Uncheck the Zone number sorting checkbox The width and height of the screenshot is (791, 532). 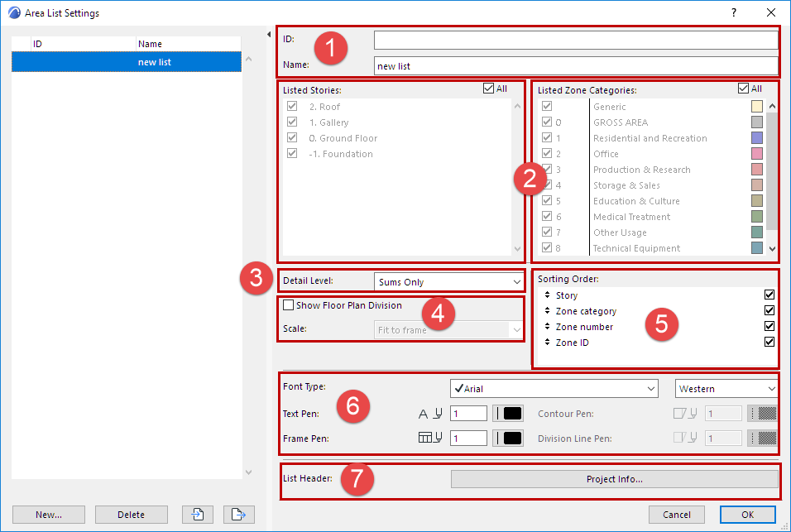tap(769, 326)
